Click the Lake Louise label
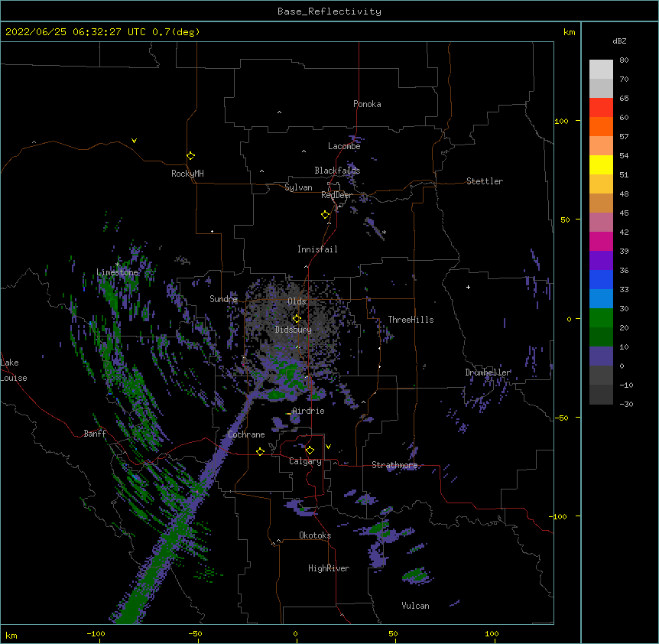The height and width of the screenshot is (644, 659). pos(14,370)
